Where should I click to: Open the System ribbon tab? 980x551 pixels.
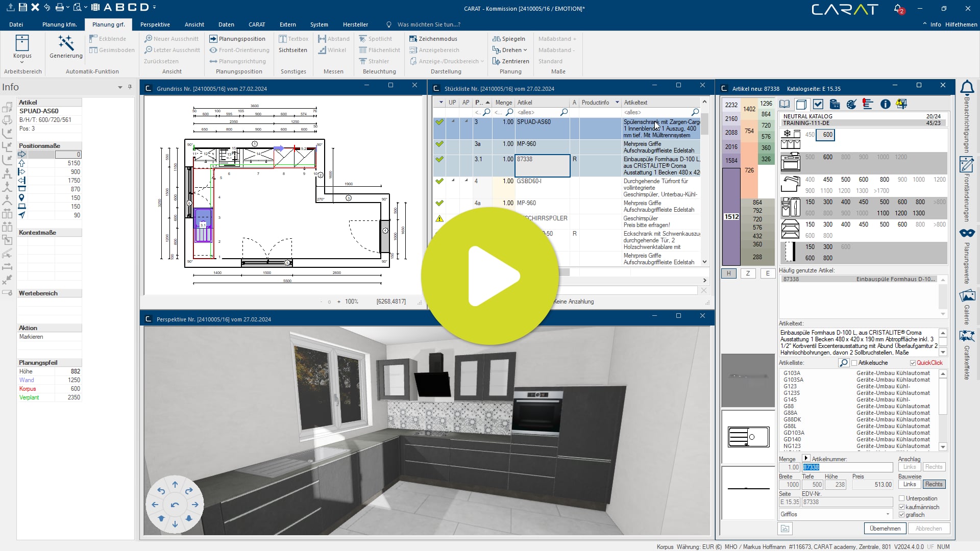click(x=319, y=24)
